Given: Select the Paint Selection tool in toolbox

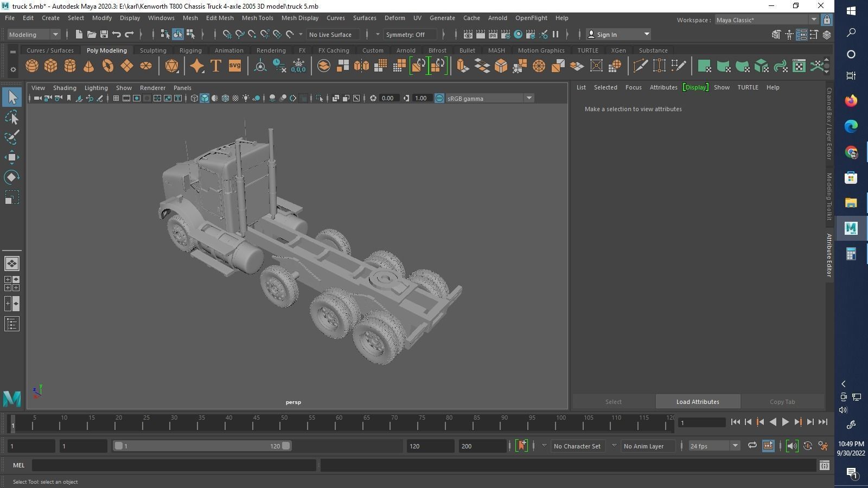Looking at the screenshot, I should (12, 137).
